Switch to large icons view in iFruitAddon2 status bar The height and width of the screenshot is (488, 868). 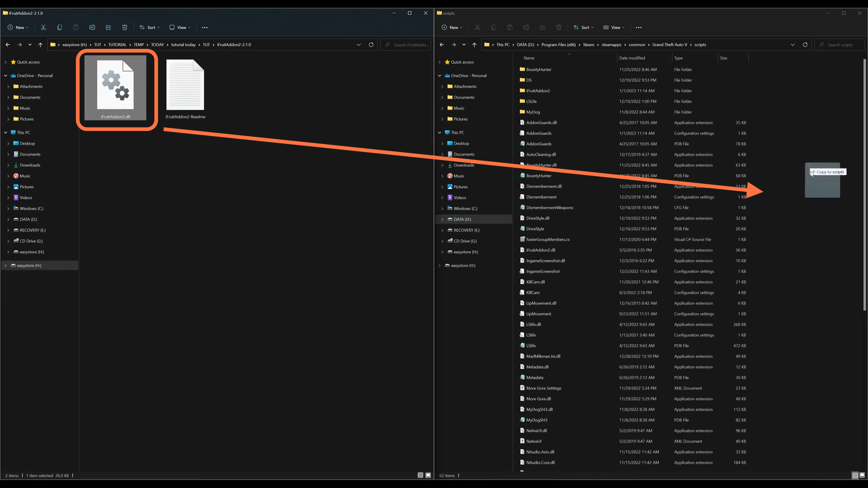(428, 475)
